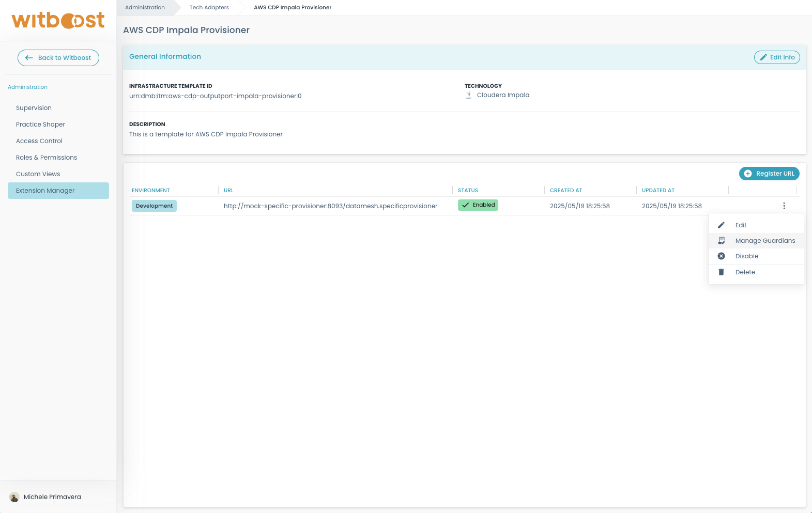
Task: Open Roles & Permissions section
Action: [47, 158]
